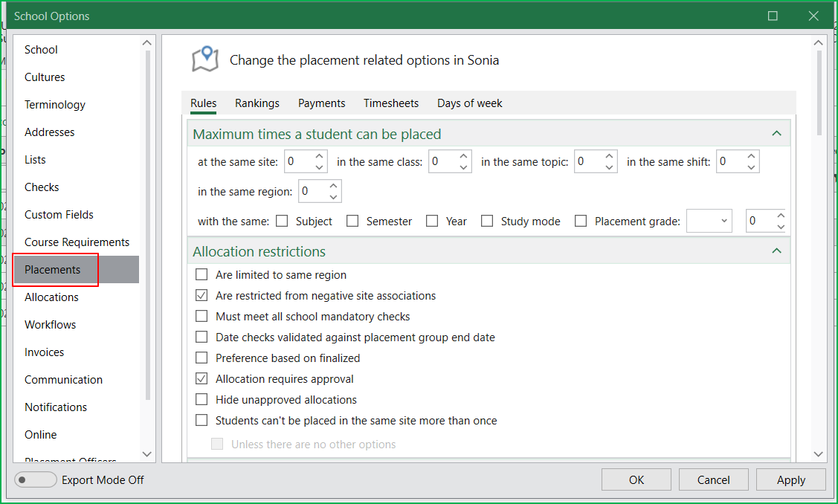Uncheck 'Allocation requires approval'

point(202,379)
